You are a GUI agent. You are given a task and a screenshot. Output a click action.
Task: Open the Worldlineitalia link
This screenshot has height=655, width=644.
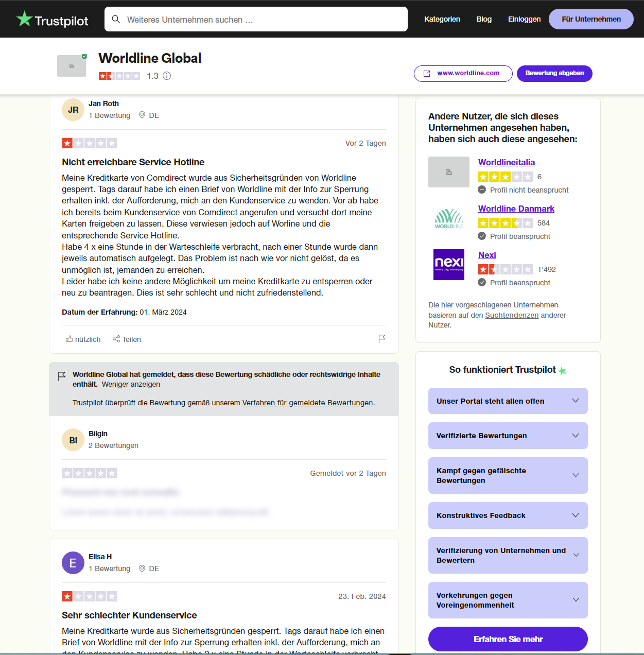[x=507, y=162]
